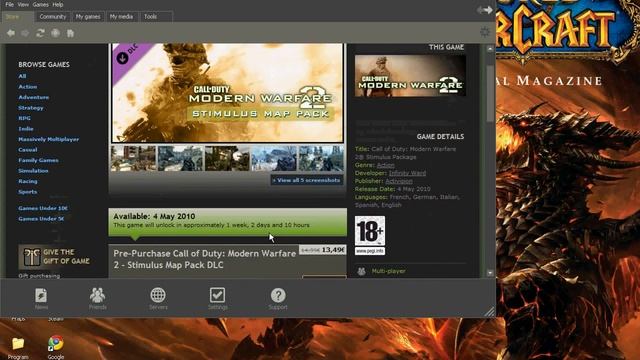This screenshot has width=640, height=360.
Task: Open the Multi-player feature link
Action: (x=388, y=271)
